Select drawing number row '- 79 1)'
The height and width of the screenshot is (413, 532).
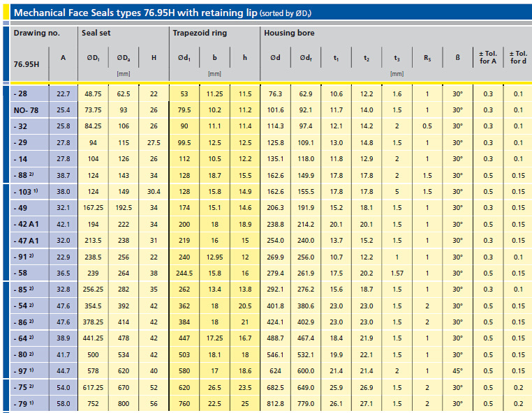click(24, 403)
